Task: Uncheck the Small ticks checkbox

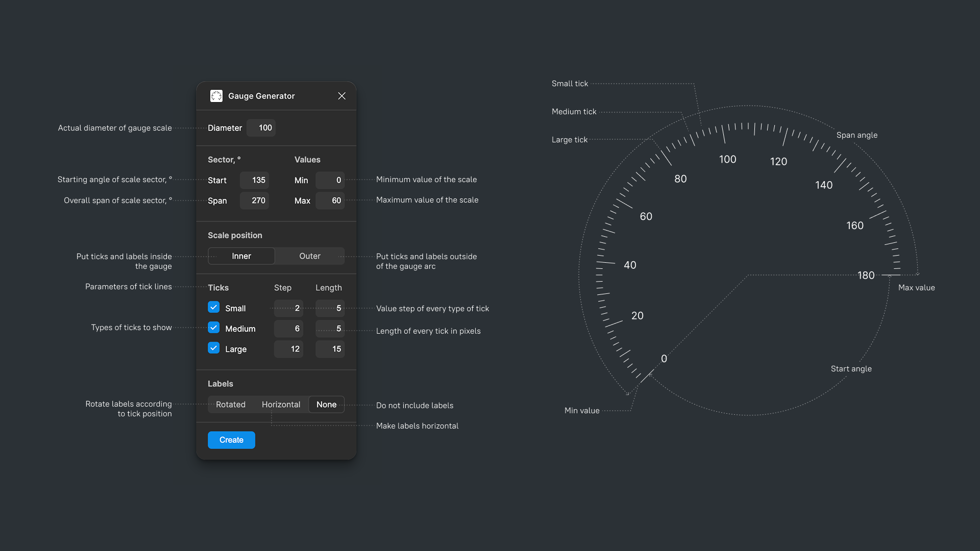Action: 214,307
